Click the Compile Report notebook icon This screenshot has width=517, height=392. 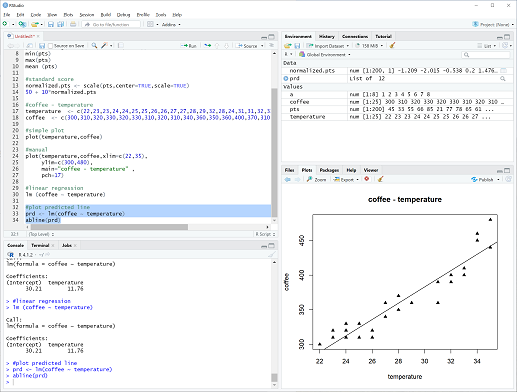pos(121,45)
